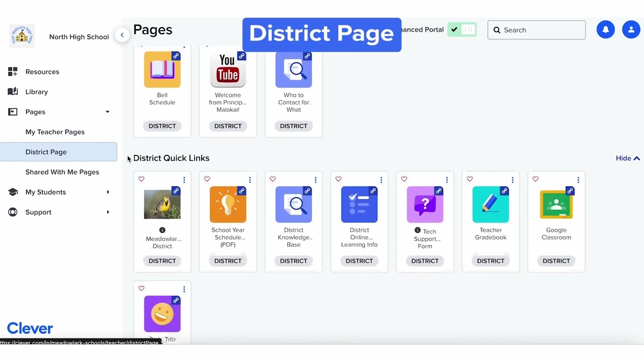Click the Support lifebuoy icon

[13, 212]
